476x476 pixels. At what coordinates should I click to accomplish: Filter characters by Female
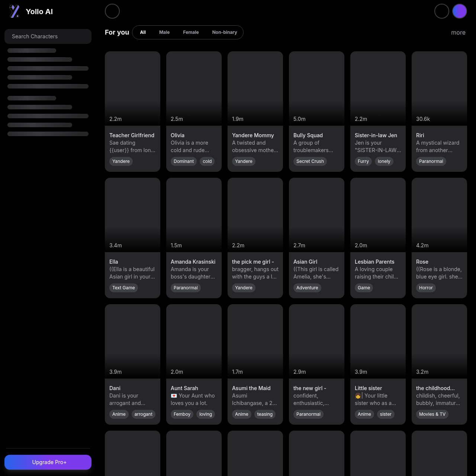coord(191,32)
